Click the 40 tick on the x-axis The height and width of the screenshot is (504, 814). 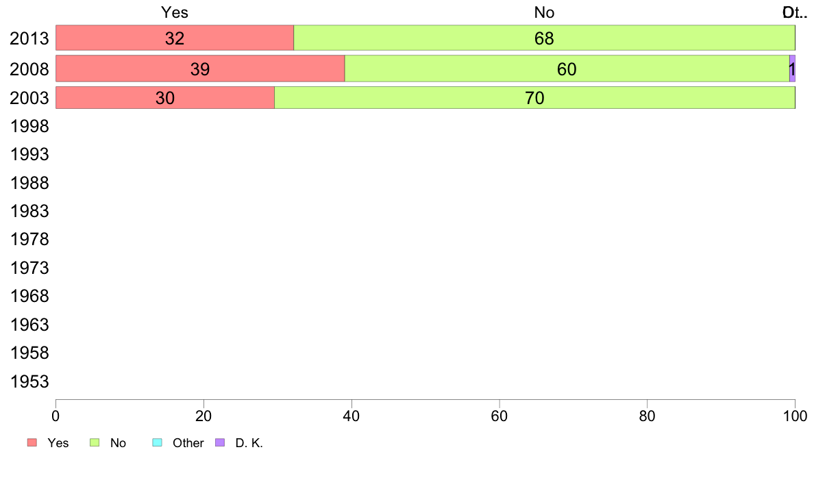(x=351, y=415)
